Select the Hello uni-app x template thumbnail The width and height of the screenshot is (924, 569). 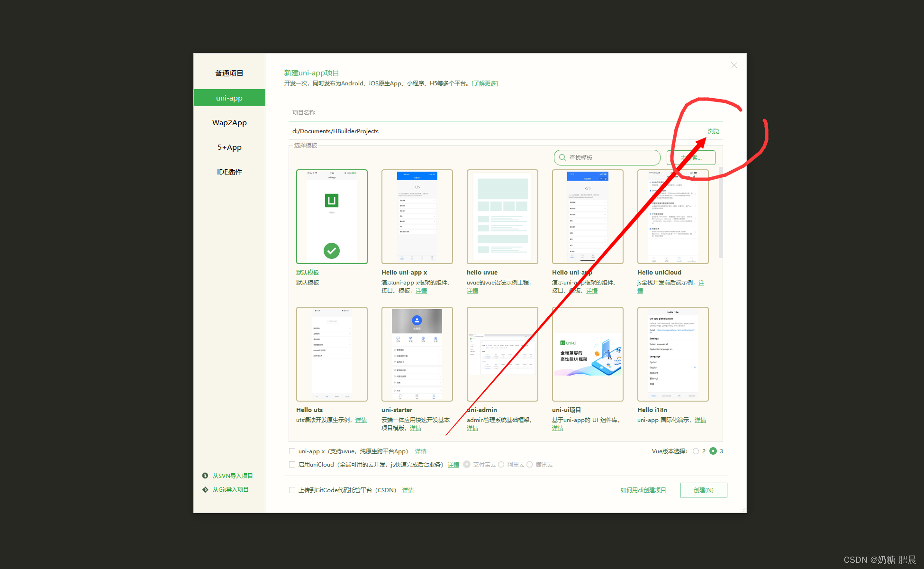click(417, 216)
